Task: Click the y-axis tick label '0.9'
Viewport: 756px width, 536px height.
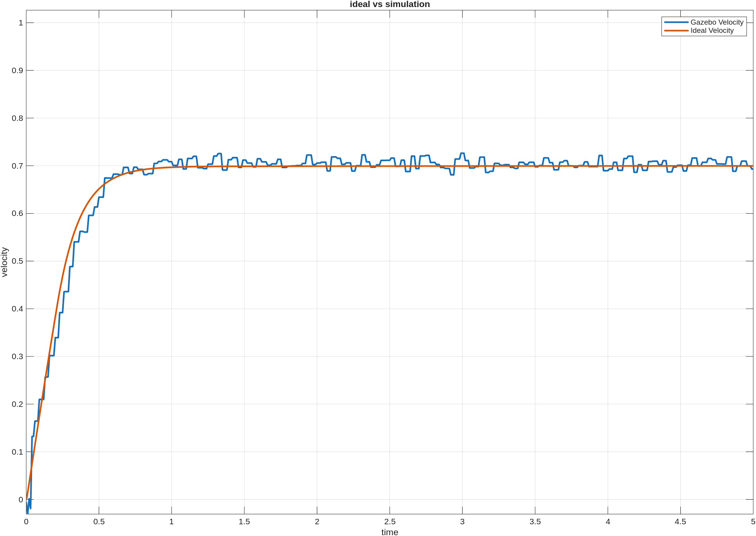Action: pos(17,70)
